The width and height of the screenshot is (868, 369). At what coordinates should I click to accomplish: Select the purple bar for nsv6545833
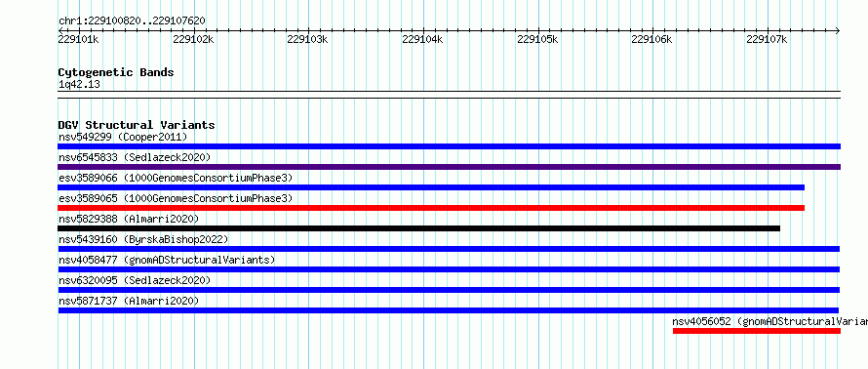coord(449,167)
